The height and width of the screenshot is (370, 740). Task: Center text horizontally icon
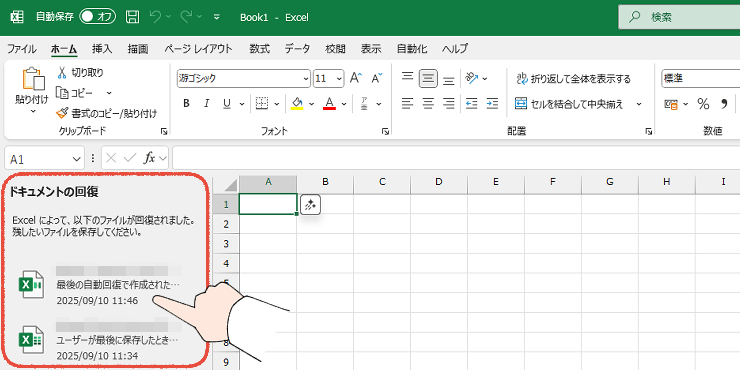(x=428, y=103)
